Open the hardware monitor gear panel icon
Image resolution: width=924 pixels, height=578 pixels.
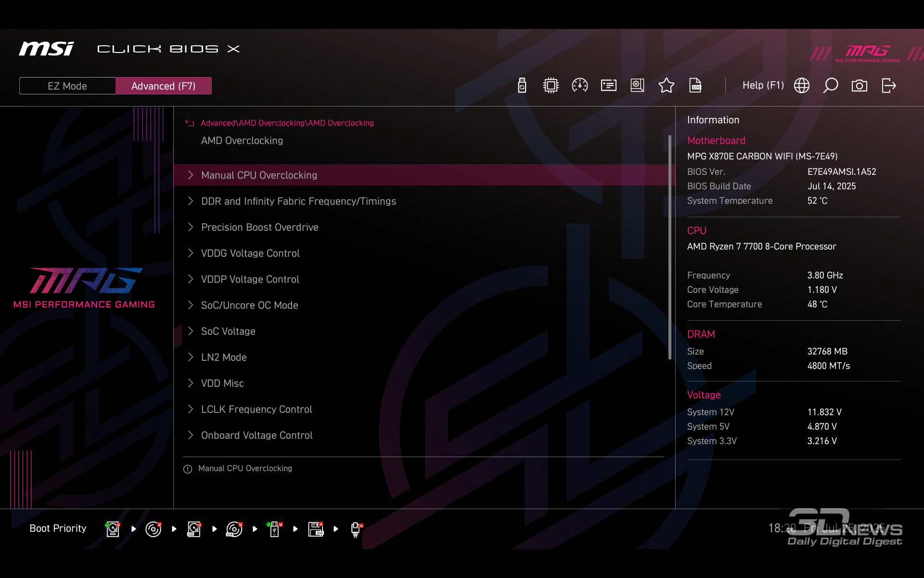tap(638, 86)
